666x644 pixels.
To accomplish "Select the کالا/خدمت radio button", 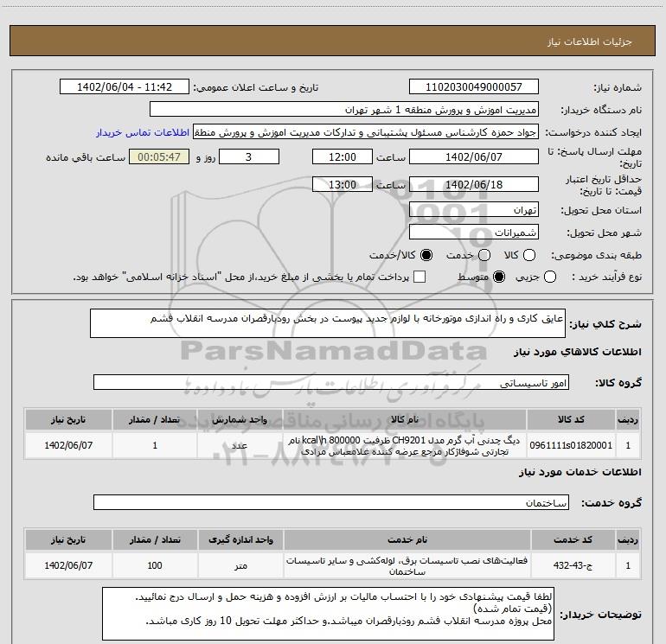I will click(426, 255).
